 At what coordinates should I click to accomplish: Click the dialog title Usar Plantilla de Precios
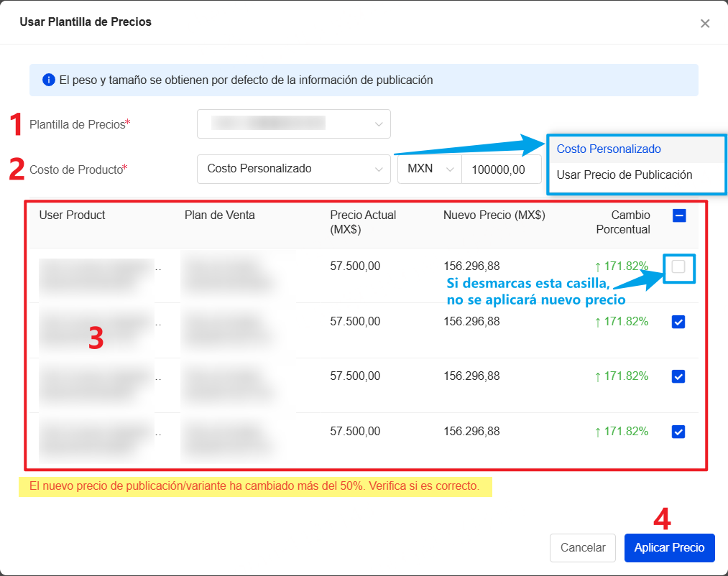[86, 22]
